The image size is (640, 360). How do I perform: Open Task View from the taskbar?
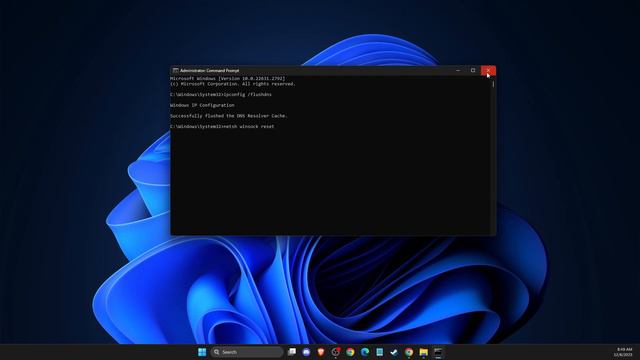tap(292, 352)
